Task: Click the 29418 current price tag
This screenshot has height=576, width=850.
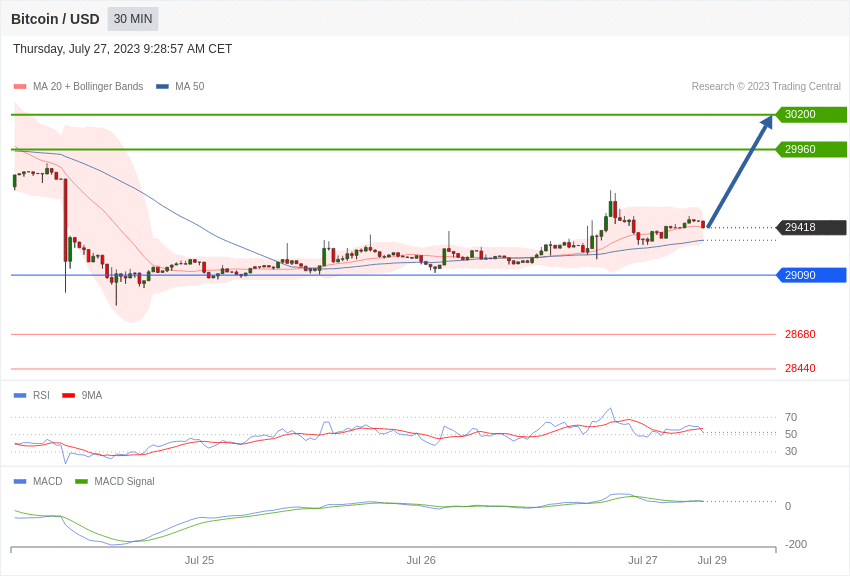Action: pos(811,227)
